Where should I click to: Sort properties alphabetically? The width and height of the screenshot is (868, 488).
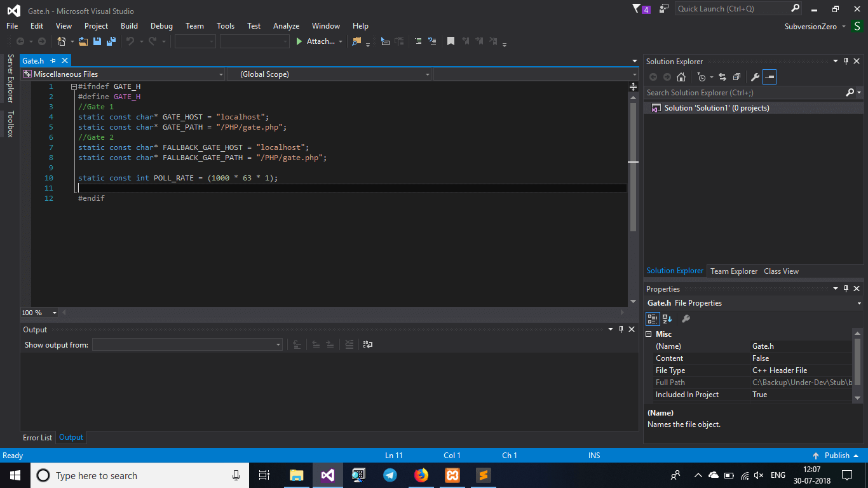667,319
